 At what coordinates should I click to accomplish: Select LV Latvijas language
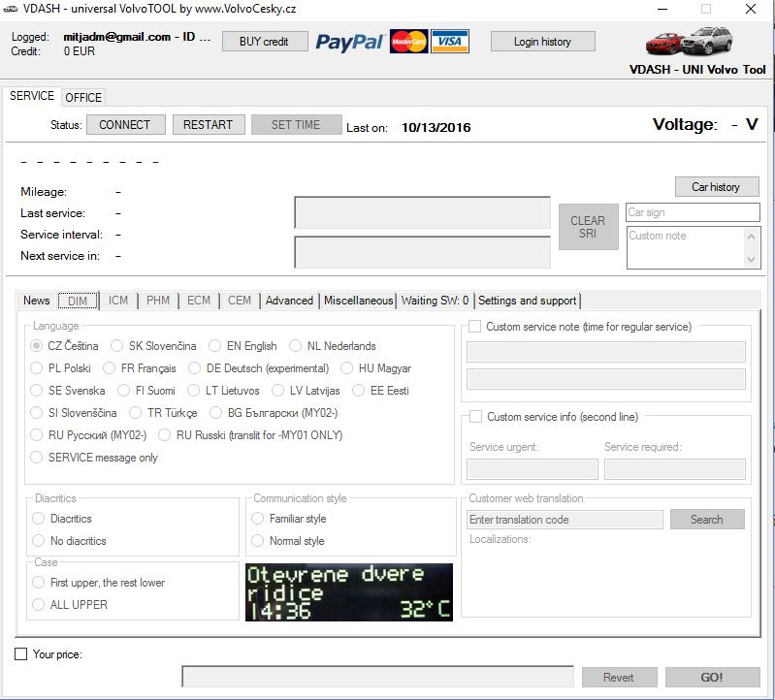point(306,391)
